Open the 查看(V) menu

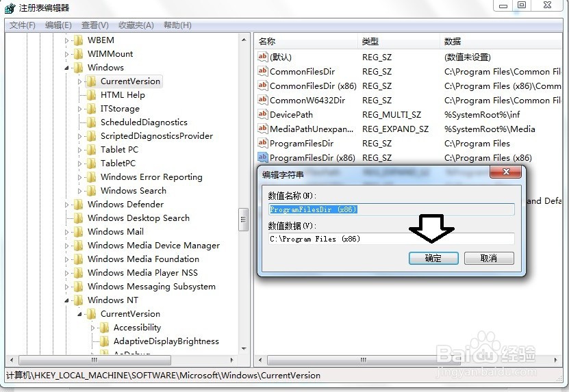click(95, 25)
